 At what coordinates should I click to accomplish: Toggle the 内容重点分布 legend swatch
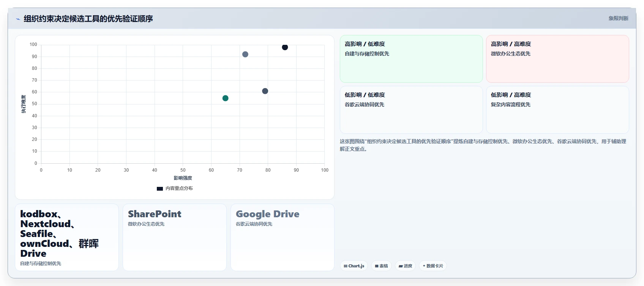(x=160, y=188)
